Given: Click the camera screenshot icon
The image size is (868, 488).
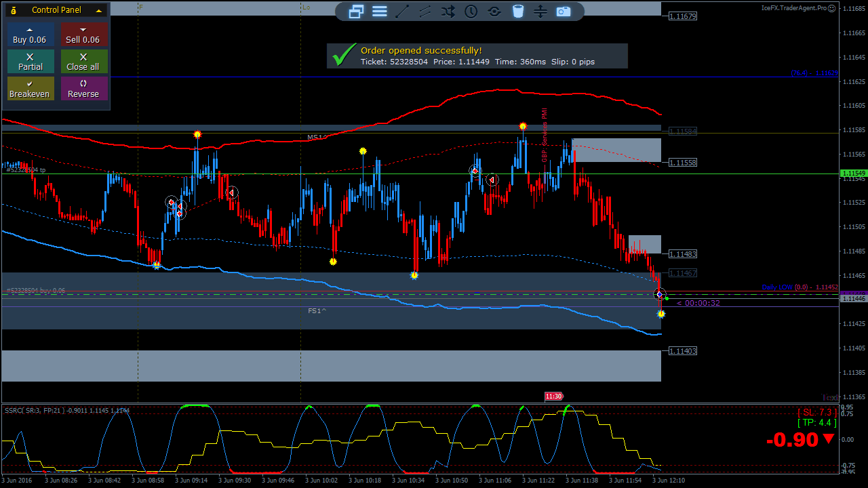Looking at the screenshot, I should 564,12.
